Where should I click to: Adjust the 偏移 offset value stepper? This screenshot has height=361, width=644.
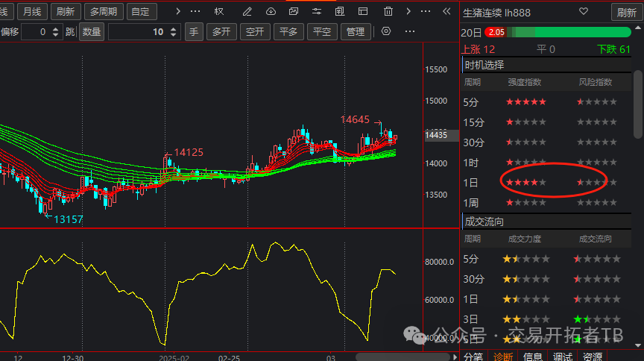click(56, 31)
